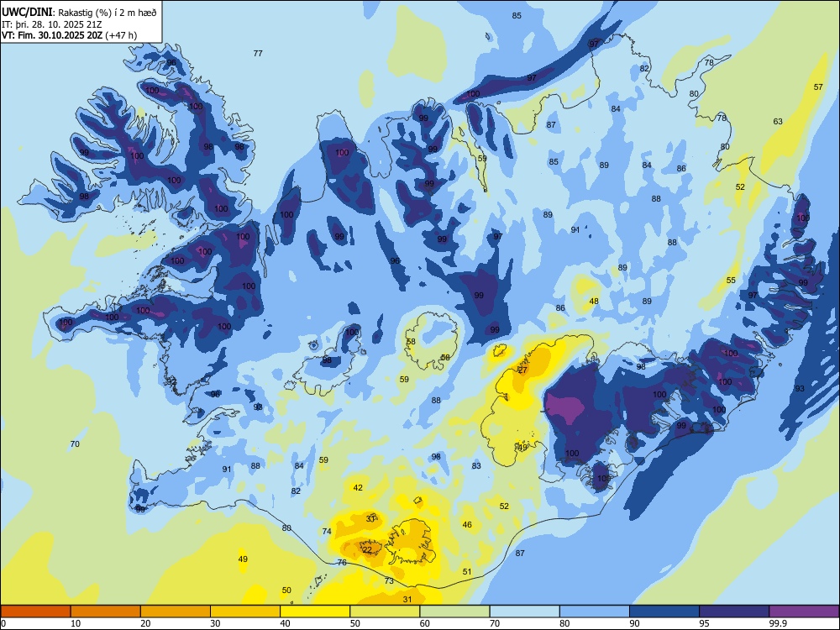Screen dimensions: 840x630
Task: Click the light green 60–70 legend swatch
Action: 454,612
